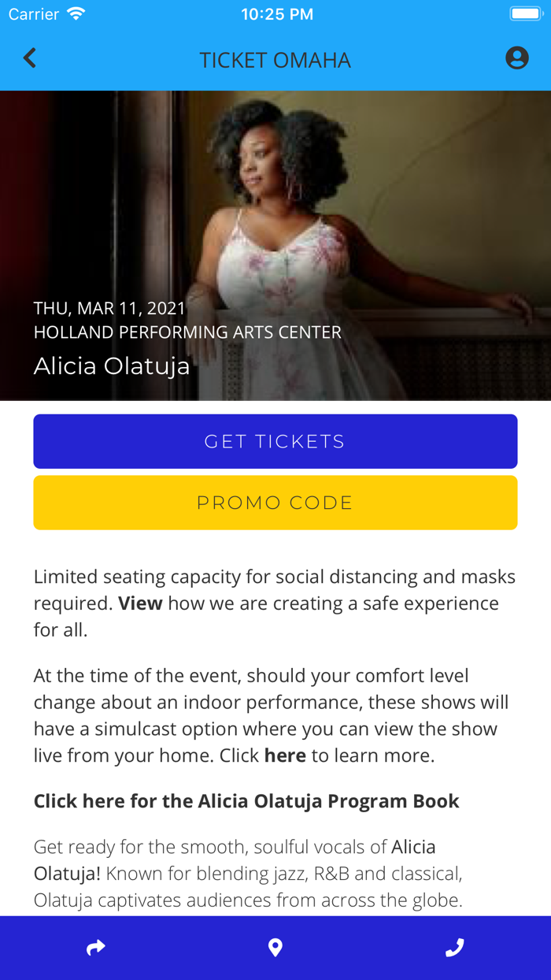Image resolution: width=551 pixels, height=980 pixels.
Task: Open the venue location with the map pin icon
Action: pyautogui.click(x=275, y=947)
